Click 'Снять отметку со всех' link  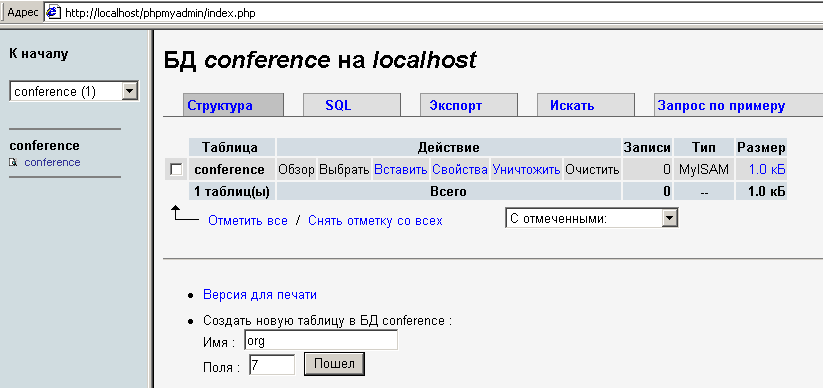tap(375, 221)
